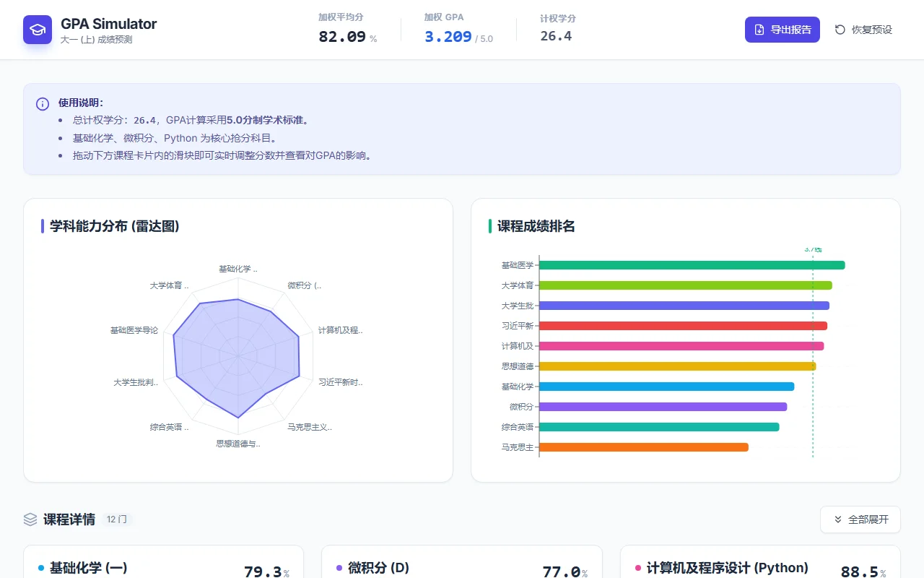Restore presets via 恢复预设
The width and height of the screenshot is (924, 578).
pyautogui.click(x=863, y=30)
